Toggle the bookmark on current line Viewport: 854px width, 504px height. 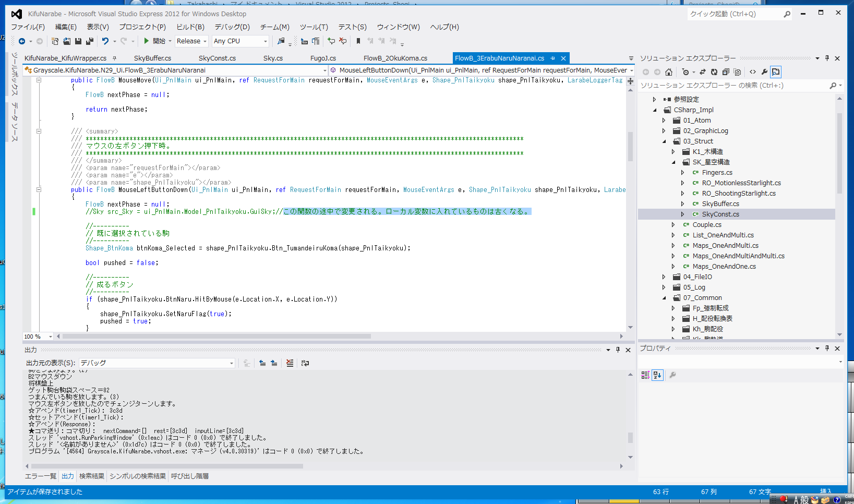tap(358, 41)
